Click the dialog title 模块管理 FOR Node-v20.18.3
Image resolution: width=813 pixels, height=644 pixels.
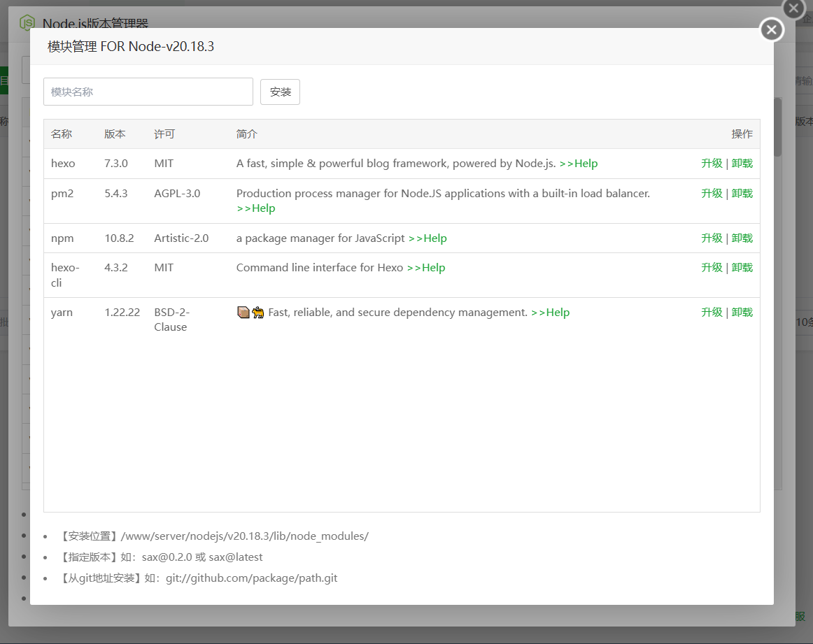[x=131, y=47]
